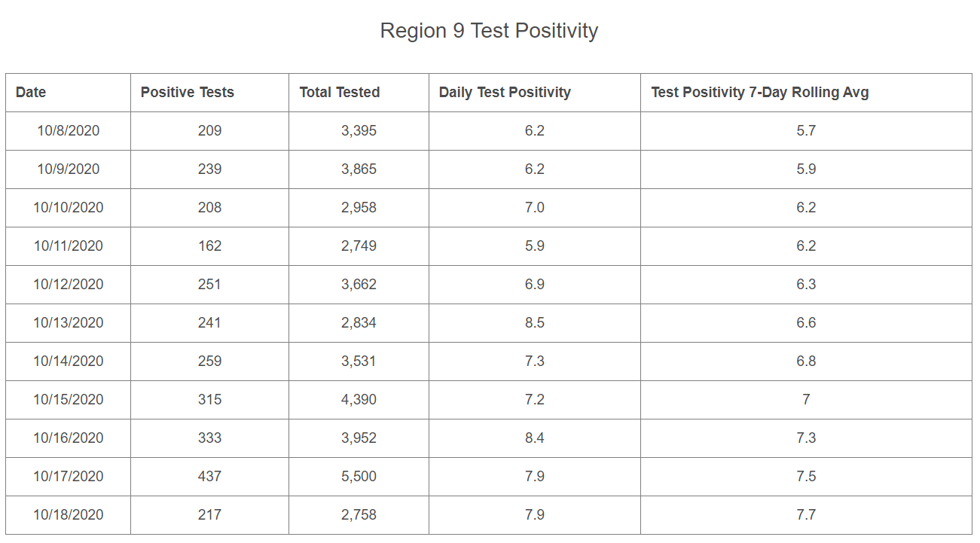This screenshot has height=543, width=980.
Task: Click total tested value 3,662
Action: pos(359,285)
